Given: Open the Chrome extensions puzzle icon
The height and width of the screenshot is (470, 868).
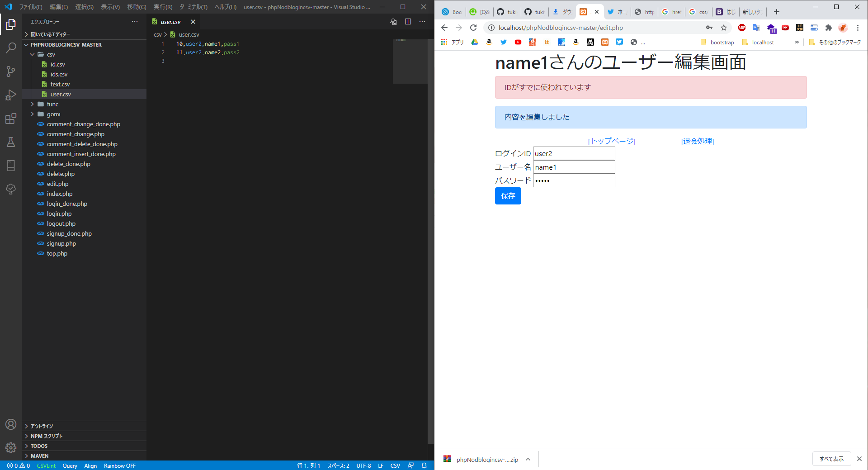Looking at the screenshot, I should click(x=829, y=28).
